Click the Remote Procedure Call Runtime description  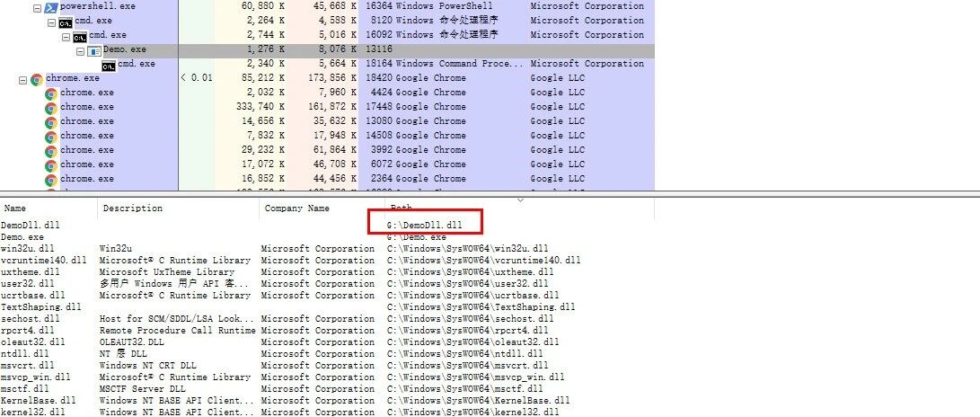click(x=178, y=330)
